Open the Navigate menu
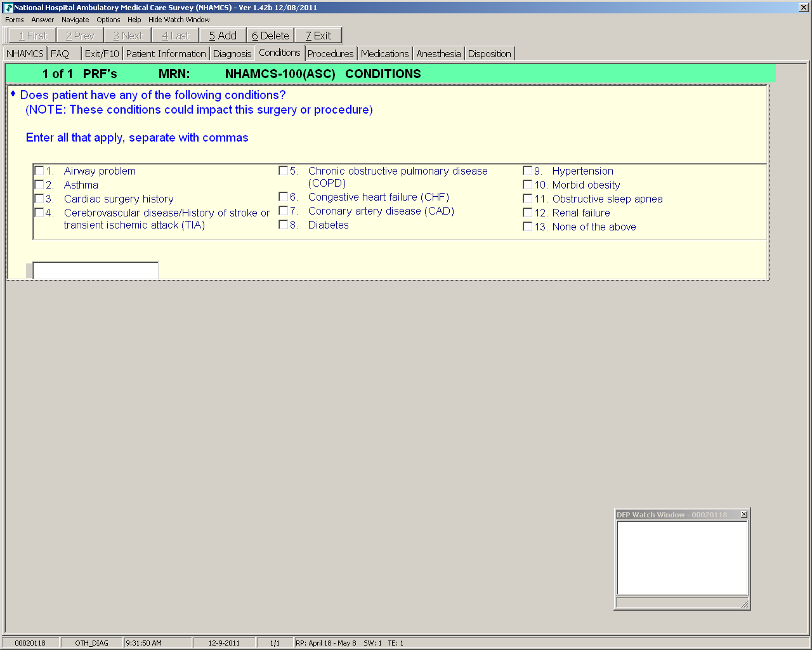Viewport: 812px width, 650px height. coord(75,20)
